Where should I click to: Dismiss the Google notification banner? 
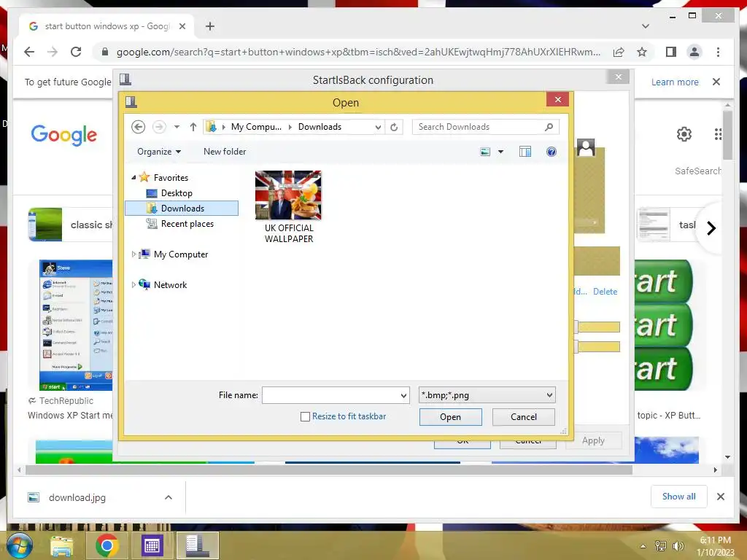[x=716, y=82]
